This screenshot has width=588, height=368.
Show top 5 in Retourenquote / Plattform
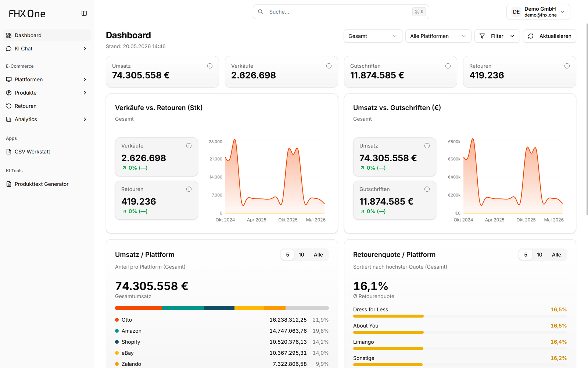click(526, 255)
